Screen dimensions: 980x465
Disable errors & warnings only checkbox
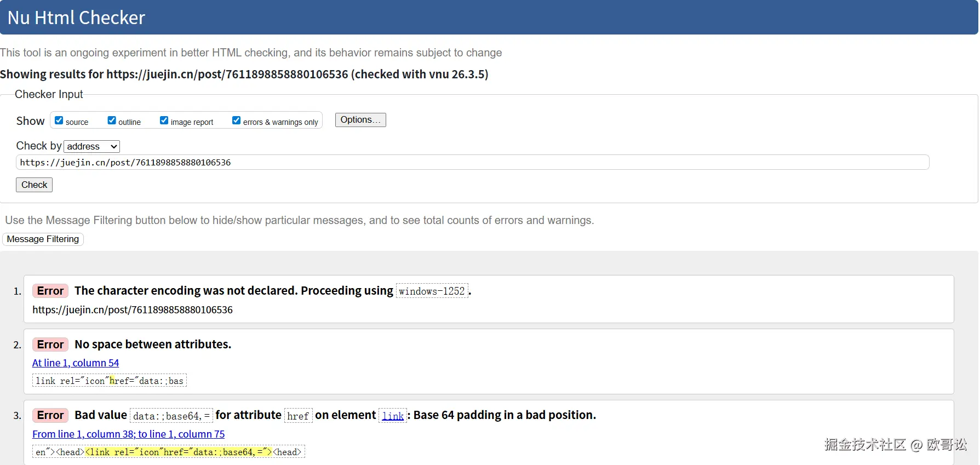pos(236,120)
